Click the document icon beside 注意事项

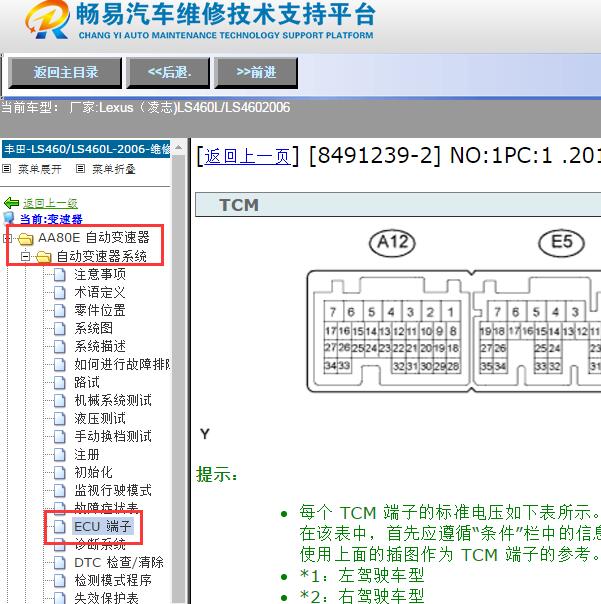point(59,275)
